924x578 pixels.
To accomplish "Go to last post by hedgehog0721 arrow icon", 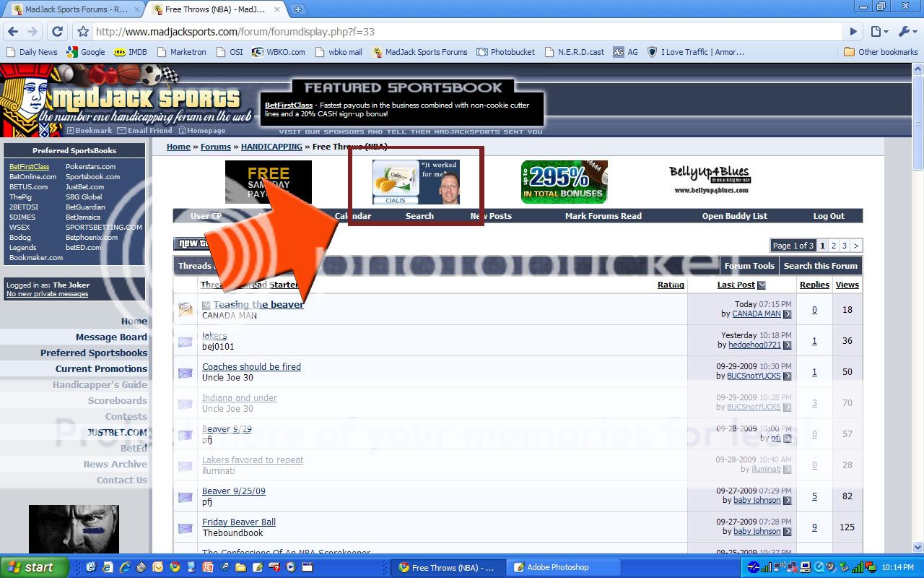I will [787, 345].
